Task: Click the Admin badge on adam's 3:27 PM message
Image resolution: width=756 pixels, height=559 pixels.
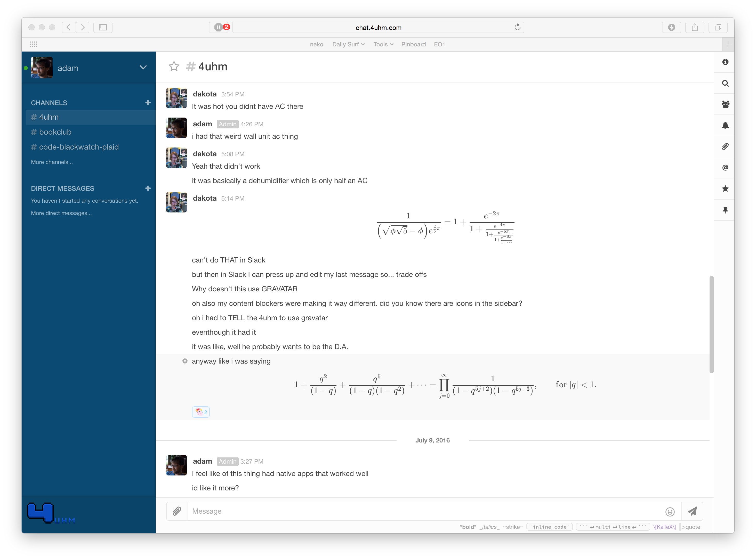Action: coord(227,462)
